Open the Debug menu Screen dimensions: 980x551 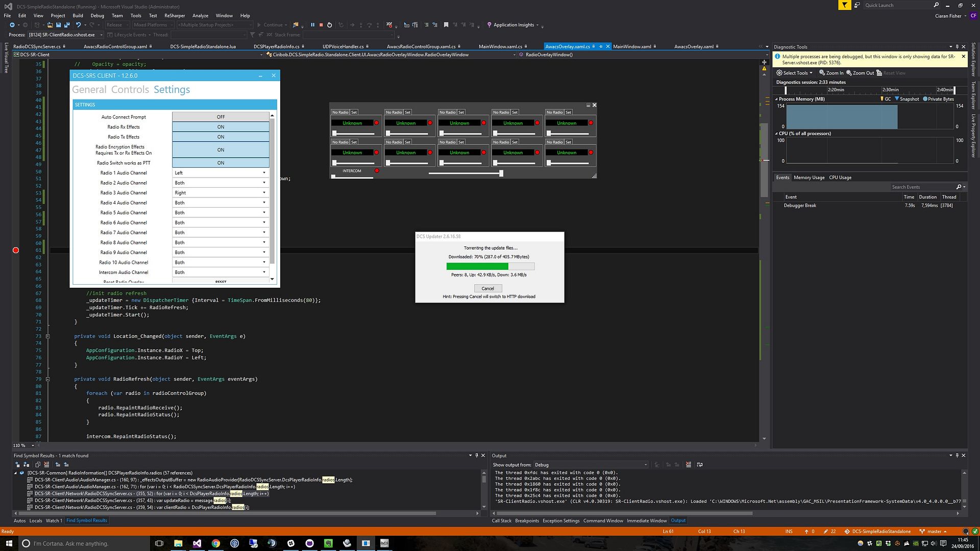97,15
